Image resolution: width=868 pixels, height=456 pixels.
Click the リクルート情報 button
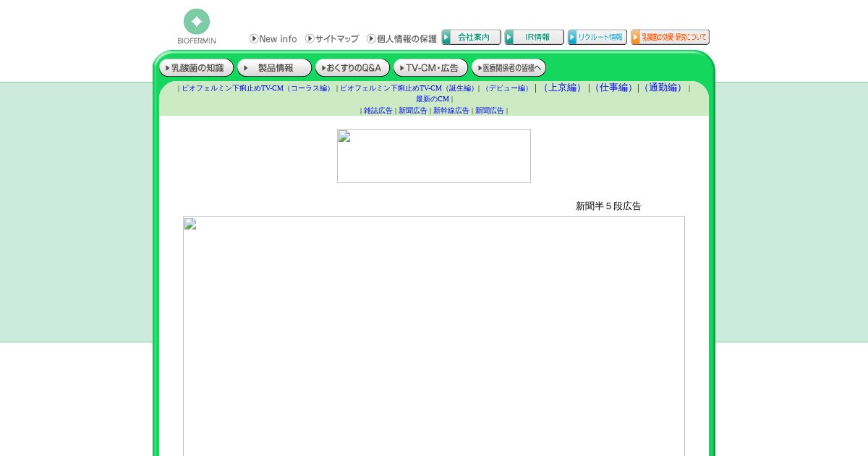[x=597, y=37]
